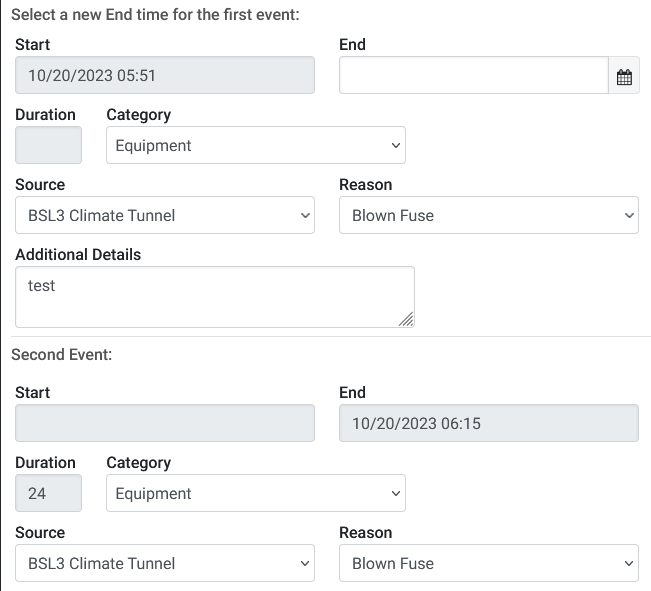
Task: Expand the Second Event Source dropdown
Action: click(x=165, y=563)
